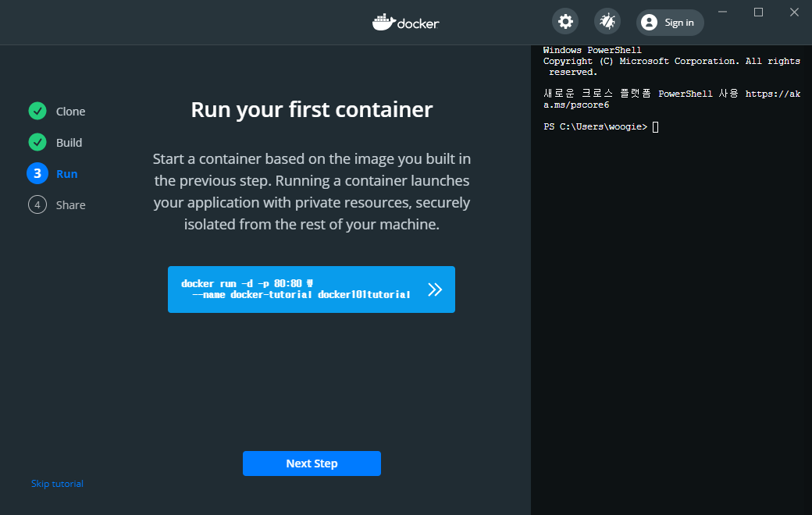Click the 'Run your first container' heading
The image size is (812, 515).
coord(312,110)
